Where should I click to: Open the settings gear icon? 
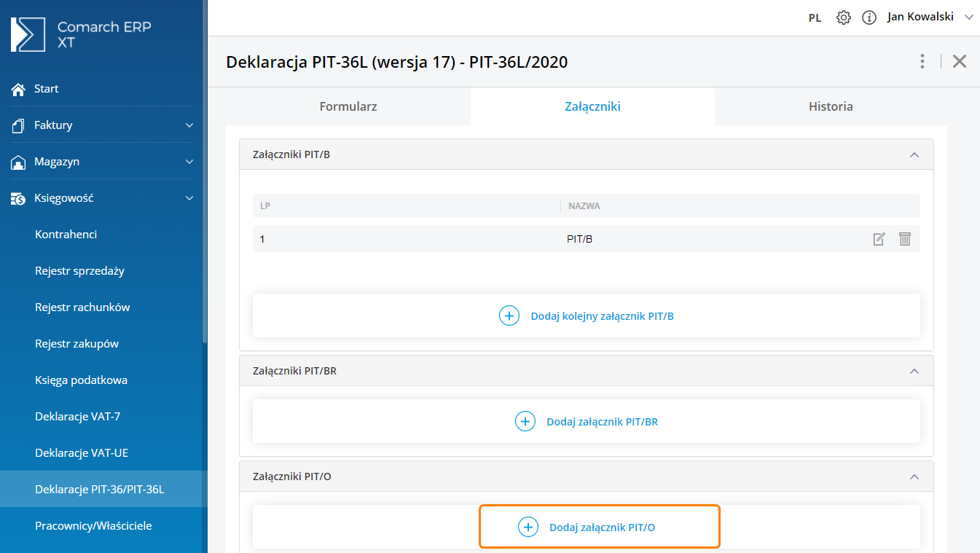point(843,17)
